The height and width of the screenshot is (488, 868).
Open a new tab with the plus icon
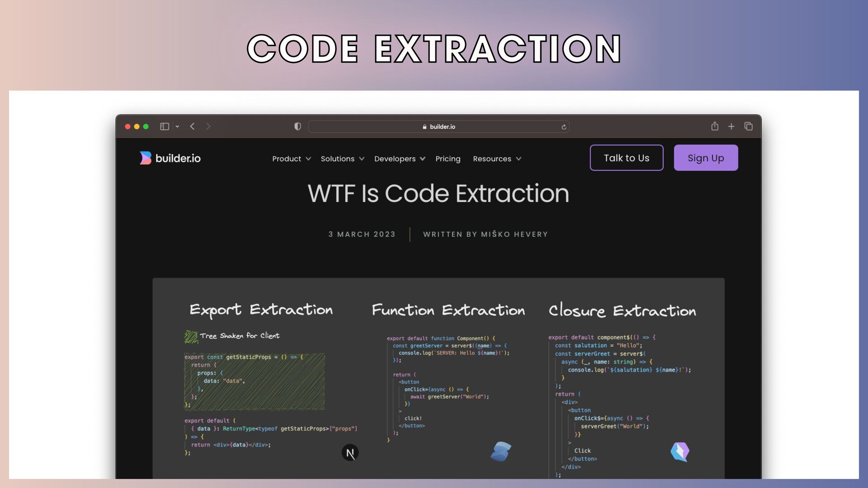click(x=731, y=127)
